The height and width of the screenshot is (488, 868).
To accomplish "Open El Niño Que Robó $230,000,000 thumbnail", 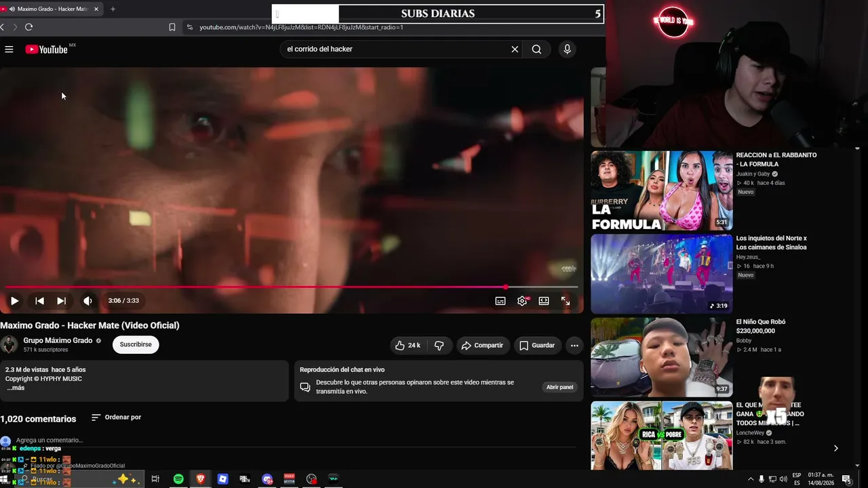I will click(x=662, y=357).
